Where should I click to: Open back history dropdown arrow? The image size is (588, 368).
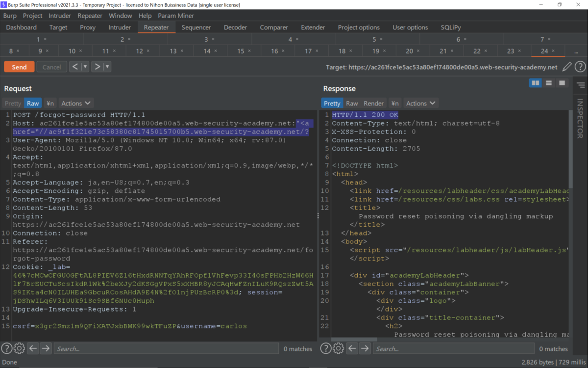tap(85, 67)
